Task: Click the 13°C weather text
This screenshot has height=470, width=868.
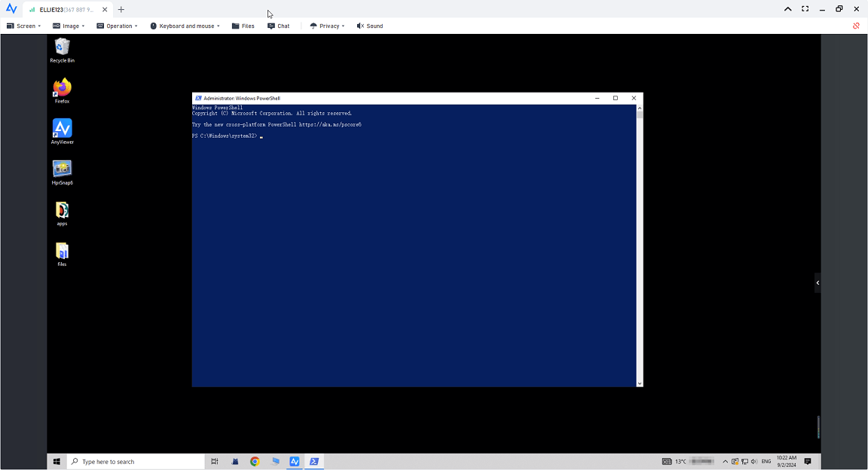Action: coord(680,462)
